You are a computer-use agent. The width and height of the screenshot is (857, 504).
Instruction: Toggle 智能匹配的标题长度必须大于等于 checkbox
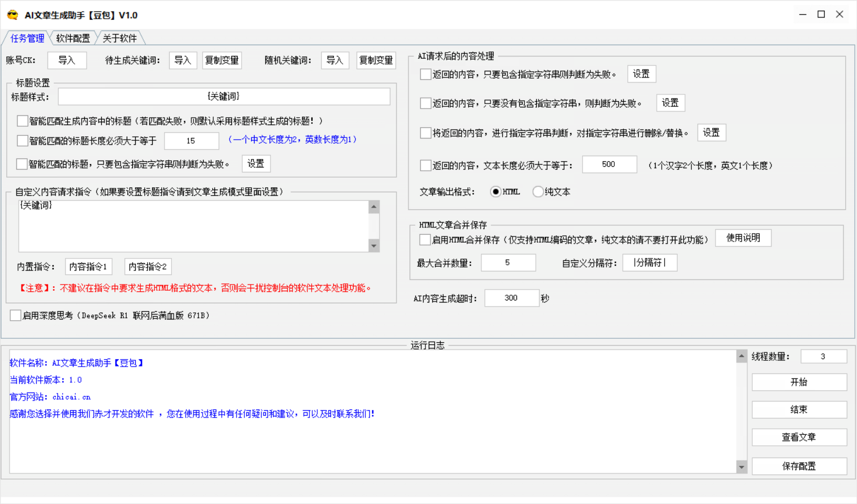[x=22, y=140]
